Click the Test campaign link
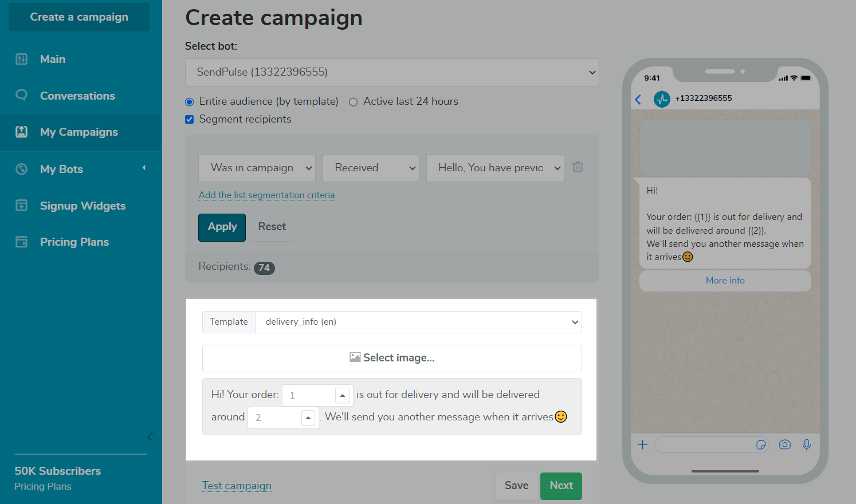Screen dimensions: 856x504 click(x=237, y=486)
